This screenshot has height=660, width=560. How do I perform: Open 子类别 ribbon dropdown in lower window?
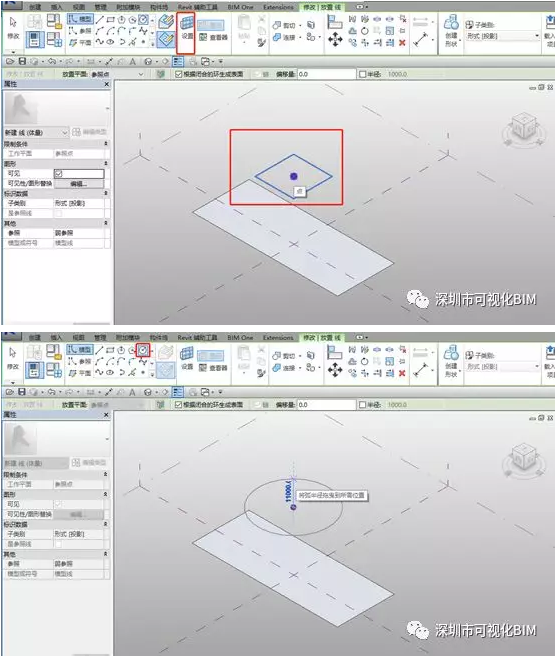(x=503, y=367)
